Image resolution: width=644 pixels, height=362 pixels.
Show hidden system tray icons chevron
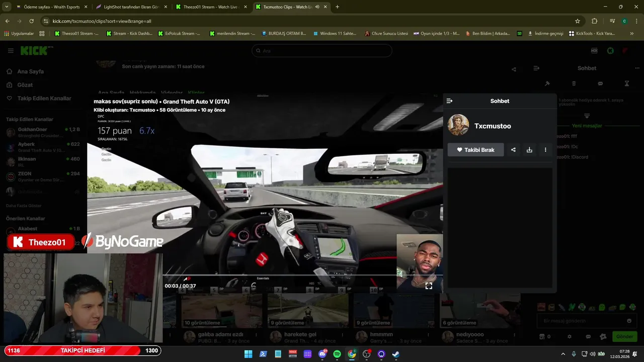(x=563, y=354)
